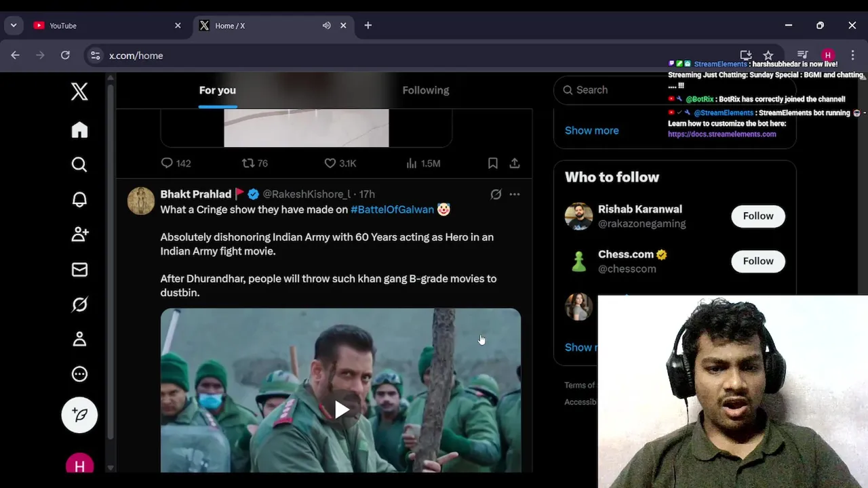Open the account avatar H in sidebar

pos(79,465)
